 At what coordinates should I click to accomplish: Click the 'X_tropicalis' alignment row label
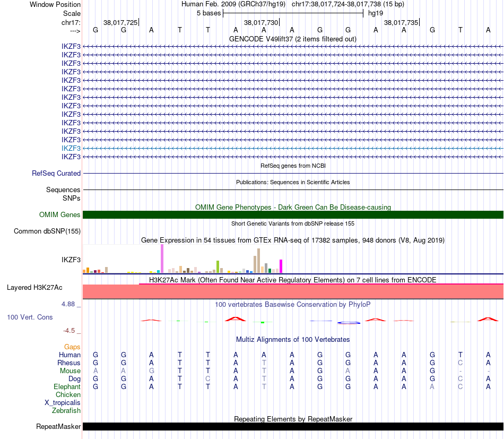63,403
